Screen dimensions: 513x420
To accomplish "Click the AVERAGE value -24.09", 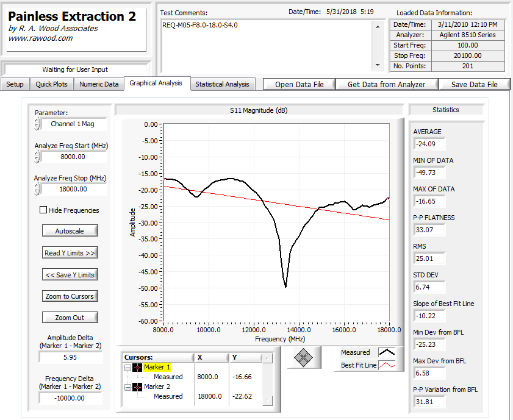I will pos(429,144).
